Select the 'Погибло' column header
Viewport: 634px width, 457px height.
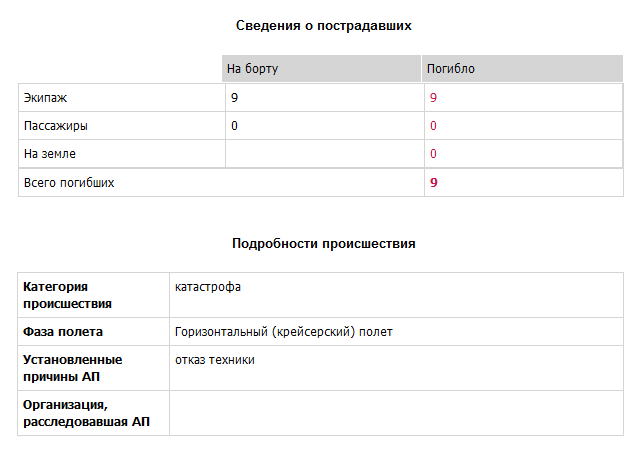click(522, 69)
